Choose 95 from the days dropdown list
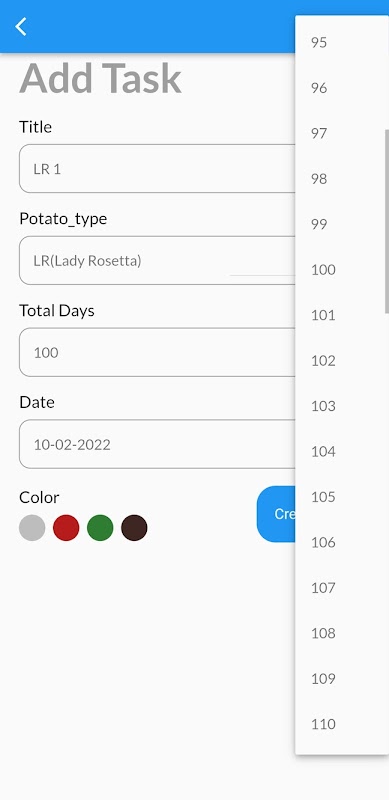This screenshot has width=389, height=800. pos(341,42)
